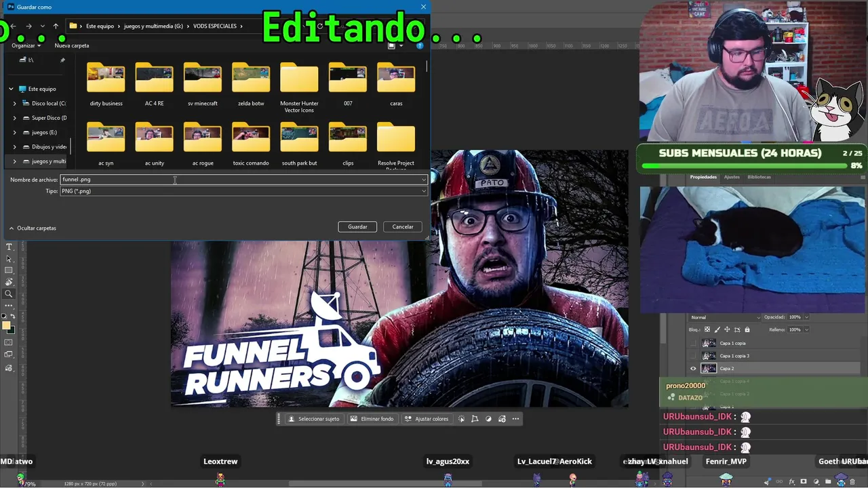This screenshot has height=488, width=868.
Task: Show the Capa 1 copia layer
Action: tap(693, 344)
